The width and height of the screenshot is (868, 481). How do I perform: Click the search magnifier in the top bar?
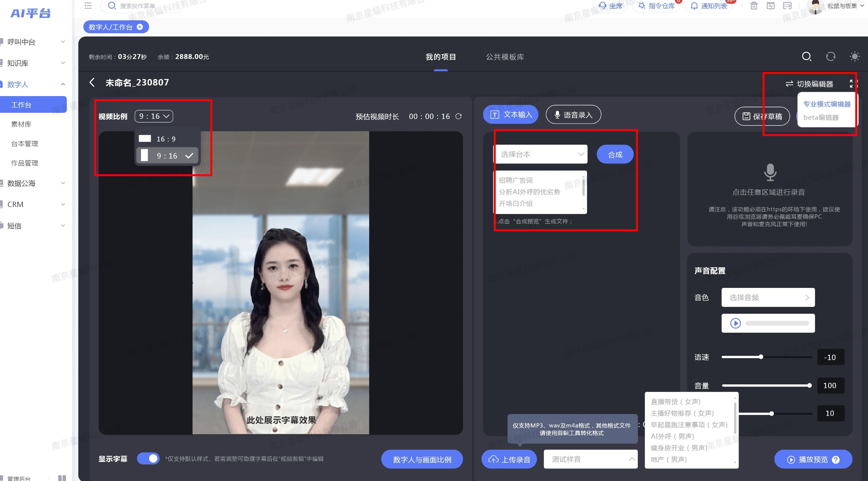tap(112, 6)
